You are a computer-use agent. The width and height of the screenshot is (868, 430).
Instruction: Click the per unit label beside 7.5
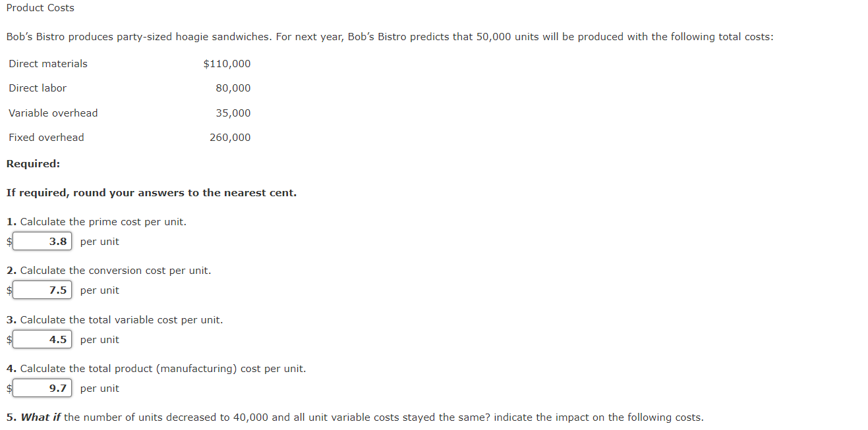[100, 290]
